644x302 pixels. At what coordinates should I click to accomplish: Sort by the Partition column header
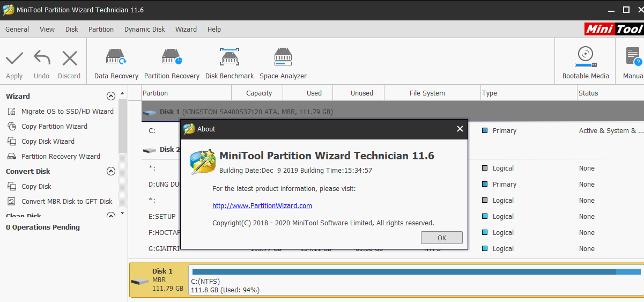point(186,93)
